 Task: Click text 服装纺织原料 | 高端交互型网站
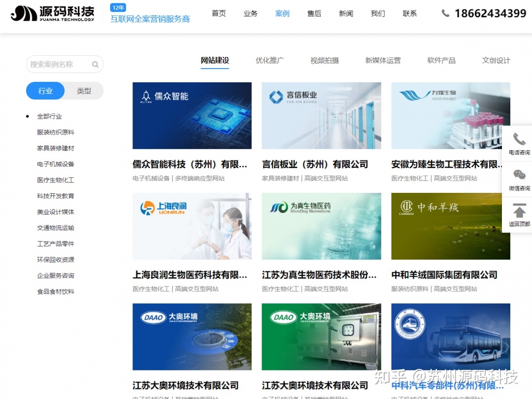tap(434, 289)
